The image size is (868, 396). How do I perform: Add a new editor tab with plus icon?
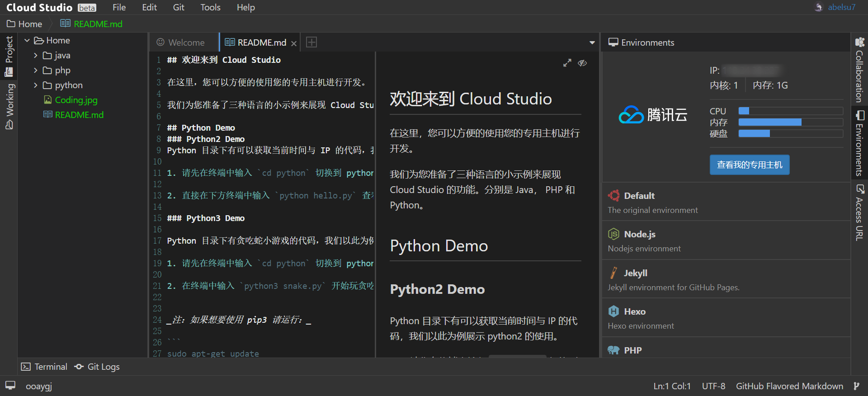[x=311, y=42]
